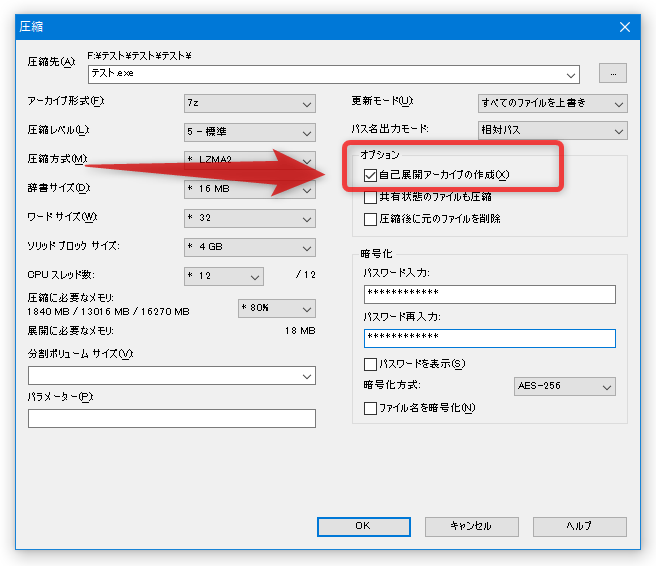Open the アーカイブ形式 dropdown showing 7z
The image size is (656, 566).
[249, 103]
